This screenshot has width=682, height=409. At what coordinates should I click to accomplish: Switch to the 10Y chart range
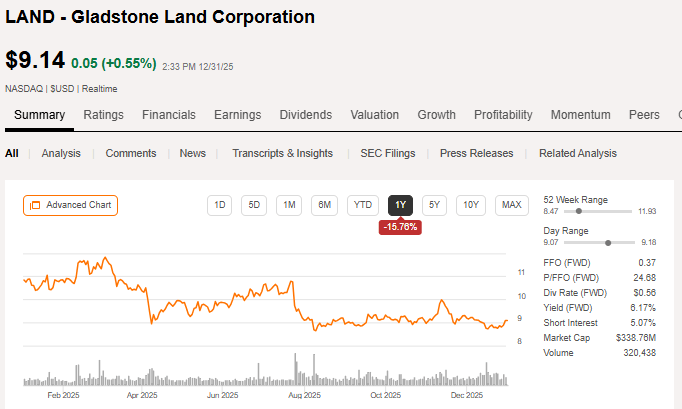(471, 205)
